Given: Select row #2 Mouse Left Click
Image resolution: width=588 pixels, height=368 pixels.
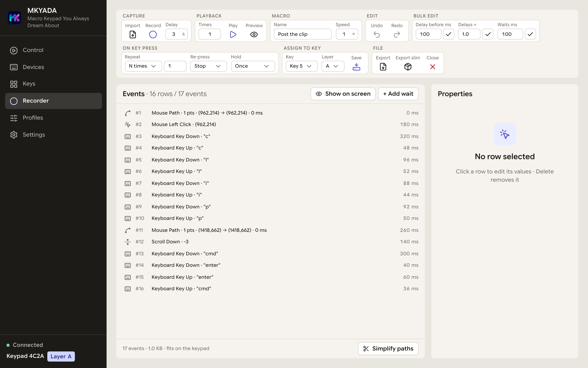Looking at the screenshot, I should [x=271, y=124].
